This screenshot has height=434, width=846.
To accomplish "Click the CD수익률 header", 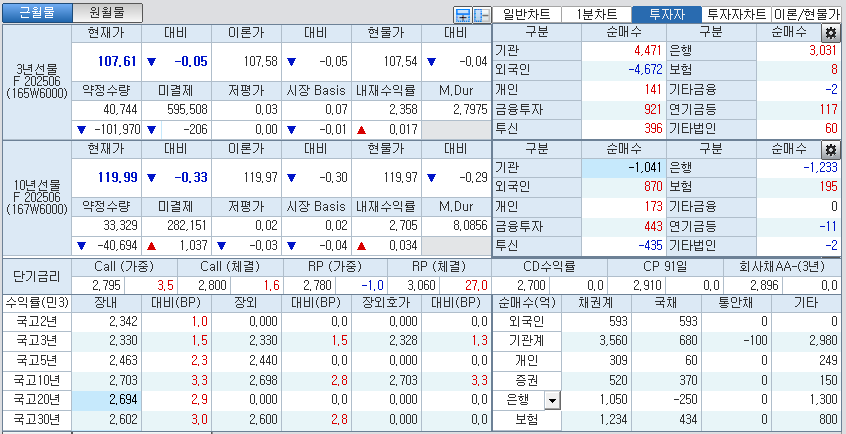I will (549, 267).
